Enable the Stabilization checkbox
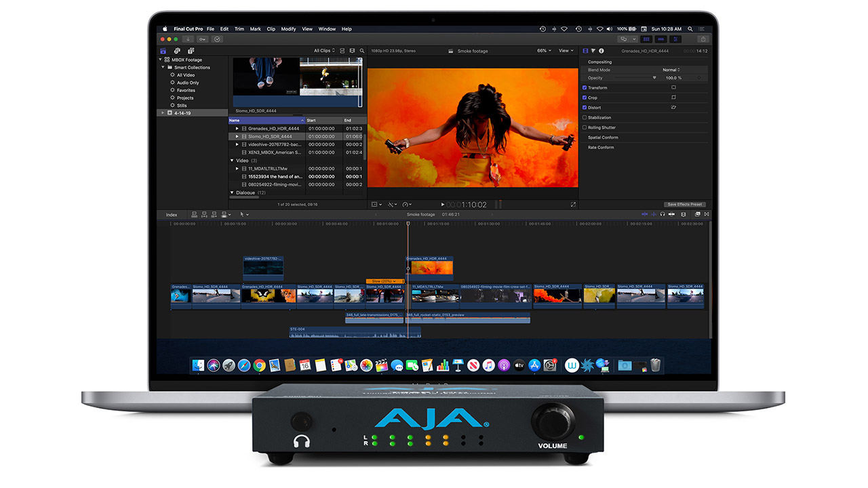 tap(585, 117)
